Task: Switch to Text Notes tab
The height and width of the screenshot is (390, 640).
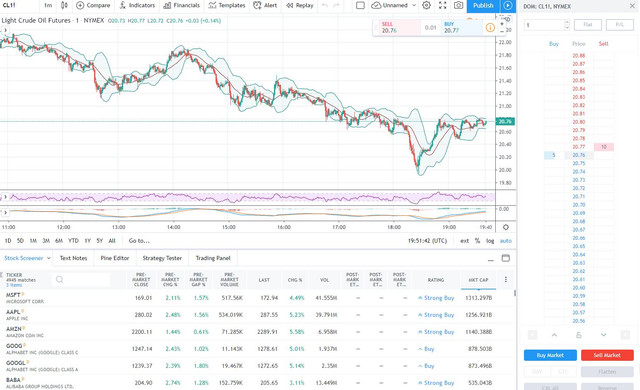Action: coord(73,258)
